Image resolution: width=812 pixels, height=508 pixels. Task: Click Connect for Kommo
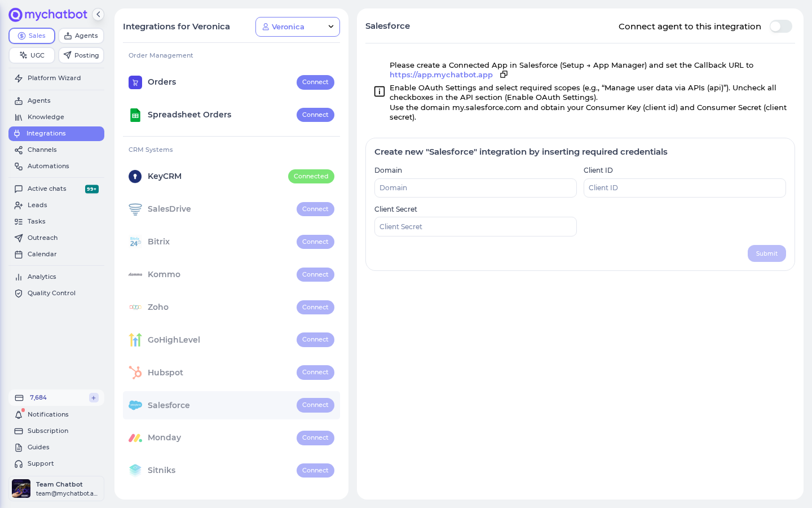pos(315,275)
